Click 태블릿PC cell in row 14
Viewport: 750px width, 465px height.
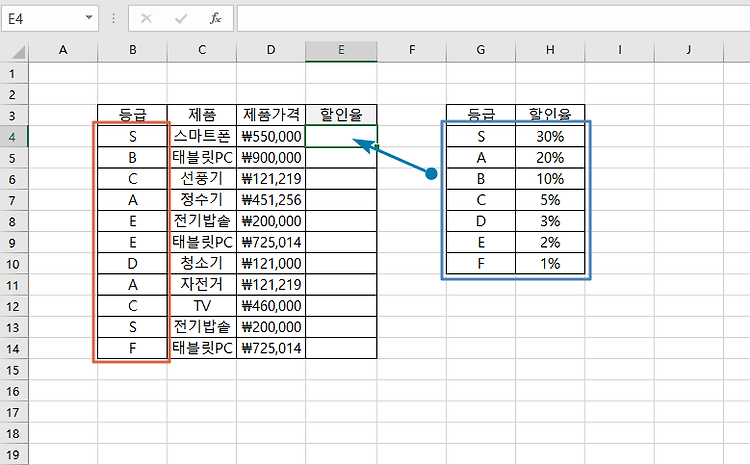click(x=202, y=348)
